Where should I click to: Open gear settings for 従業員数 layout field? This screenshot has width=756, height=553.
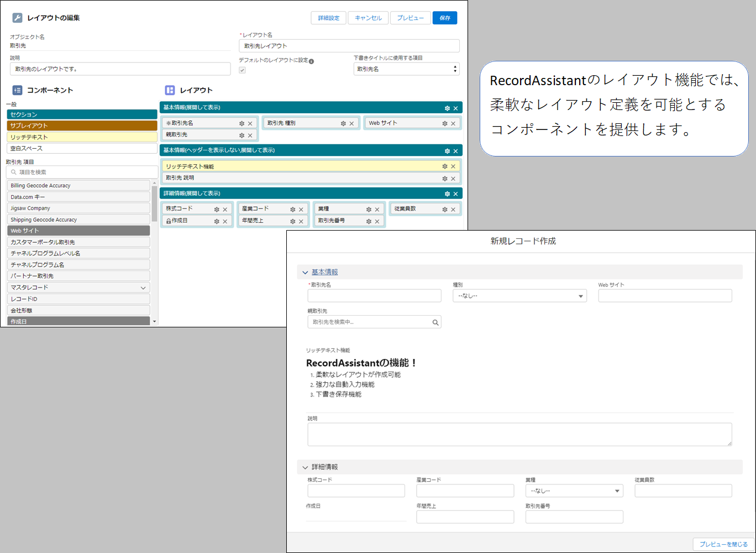point(445,209)
